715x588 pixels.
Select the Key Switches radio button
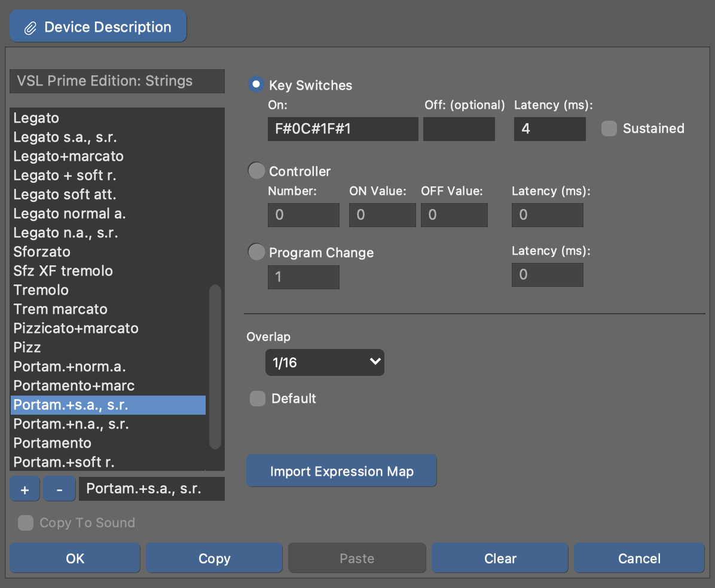click(x=256, y=85)
